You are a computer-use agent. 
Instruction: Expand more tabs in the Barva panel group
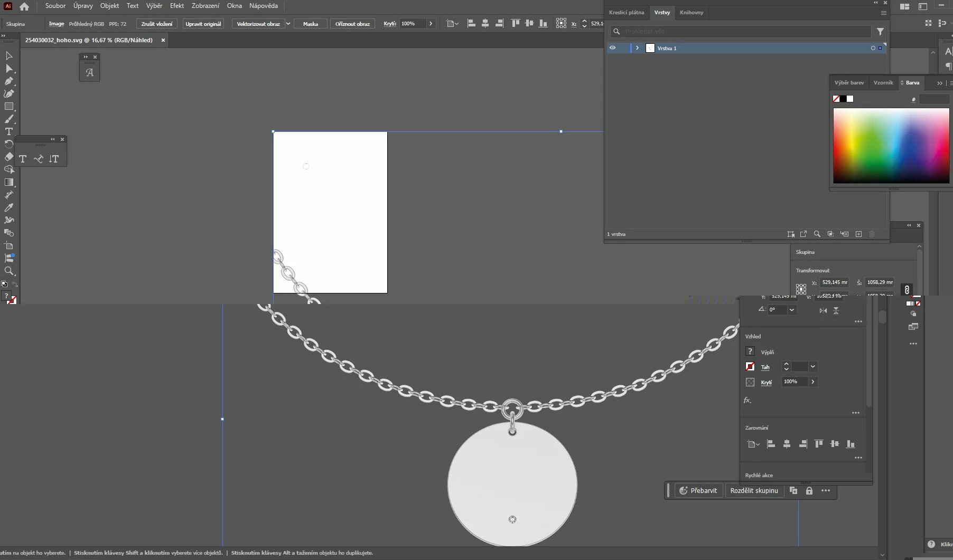(x=939, y=83)
